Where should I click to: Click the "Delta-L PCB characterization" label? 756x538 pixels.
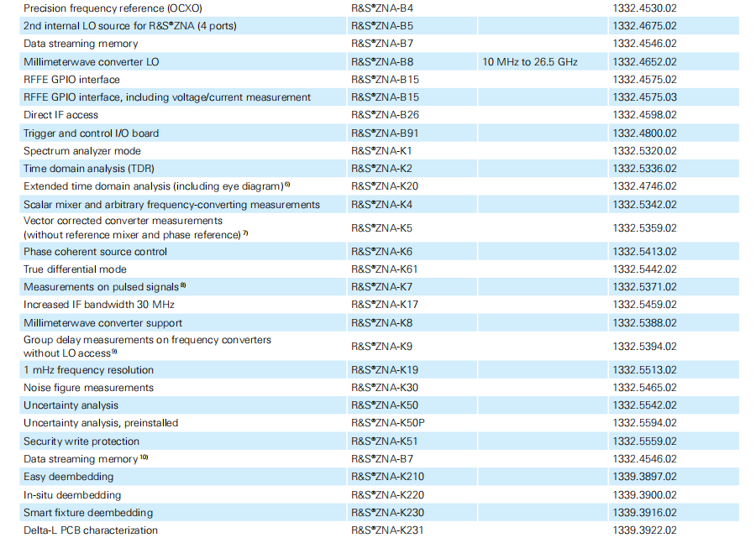click(x=91, y=530)
